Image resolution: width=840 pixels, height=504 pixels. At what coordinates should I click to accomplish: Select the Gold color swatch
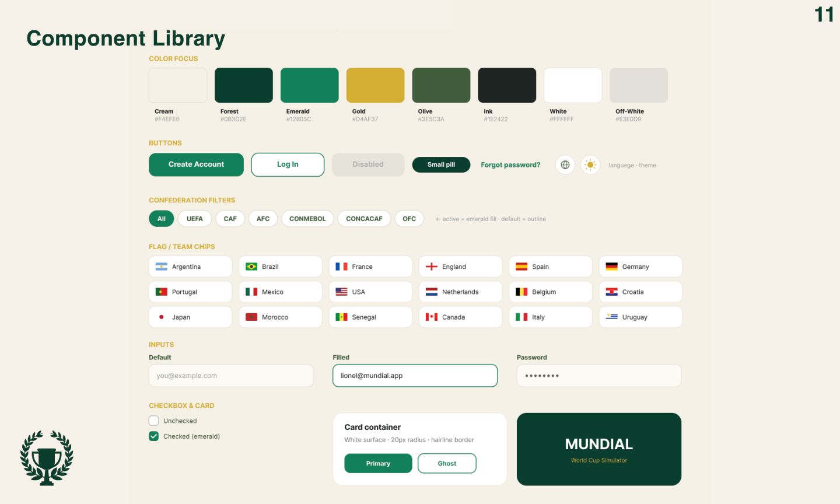point(375,85)
